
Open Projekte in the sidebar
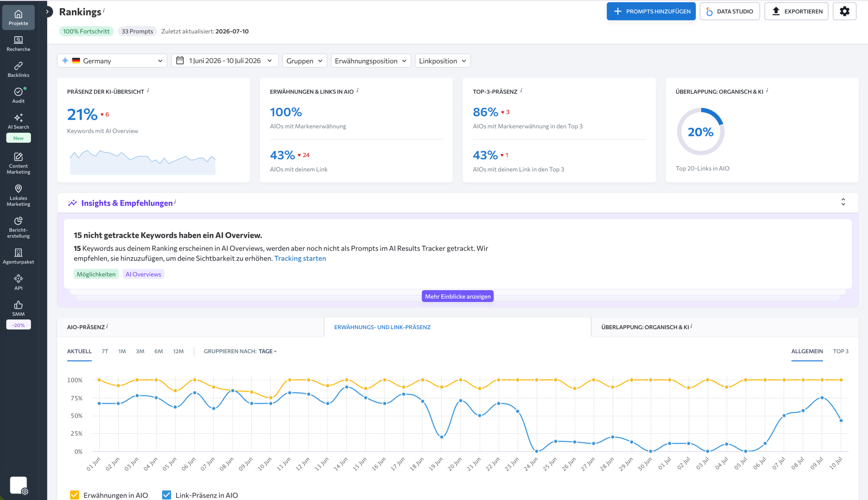pyautogui.click(x=18, y=18)
